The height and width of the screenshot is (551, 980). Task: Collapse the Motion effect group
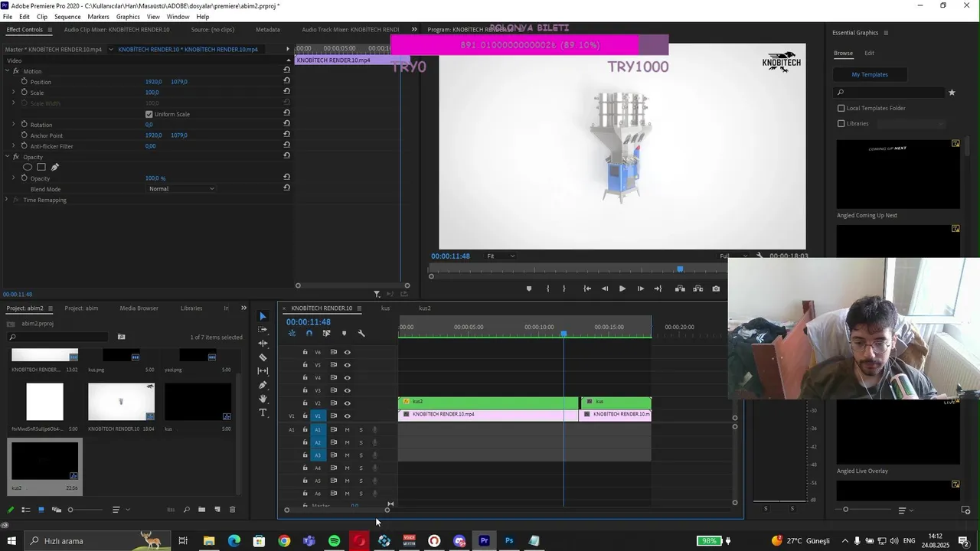(x=7, y=71)
